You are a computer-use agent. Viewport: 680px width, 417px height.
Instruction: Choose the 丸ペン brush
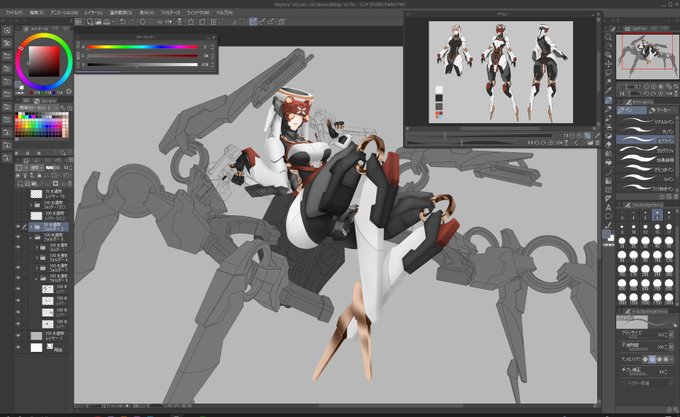click(x=646, y=130)
